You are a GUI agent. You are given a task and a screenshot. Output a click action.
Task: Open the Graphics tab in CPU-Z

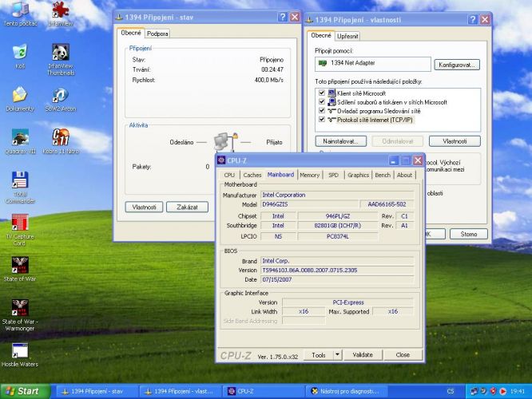(x=358, y=175)
